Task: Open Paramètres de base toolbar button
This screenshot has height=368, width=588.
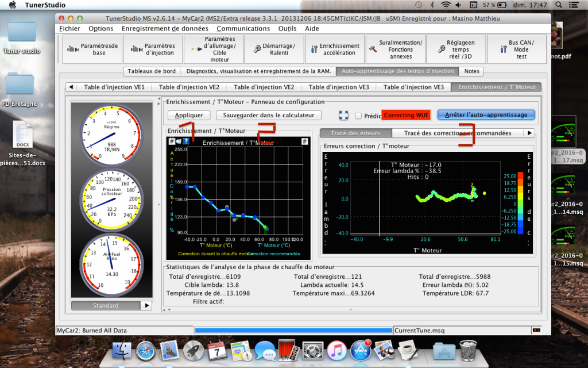Action: [x=92, y=49]
